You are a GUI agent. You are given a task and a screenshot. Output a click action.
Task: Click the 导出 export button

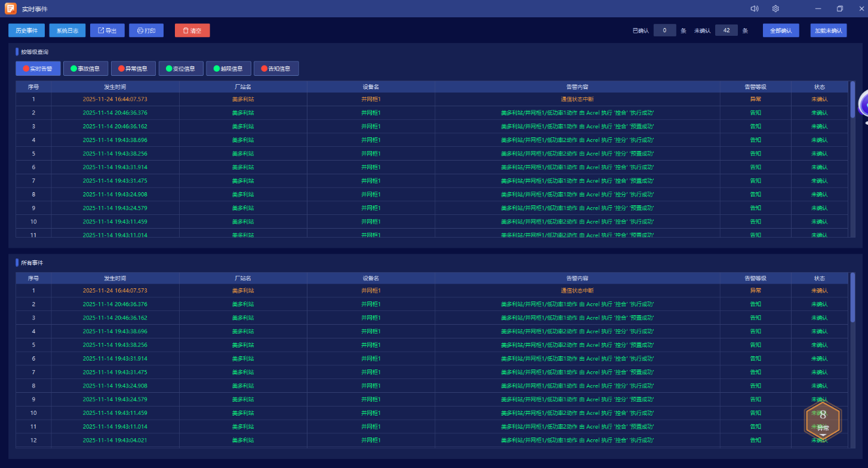107,30
